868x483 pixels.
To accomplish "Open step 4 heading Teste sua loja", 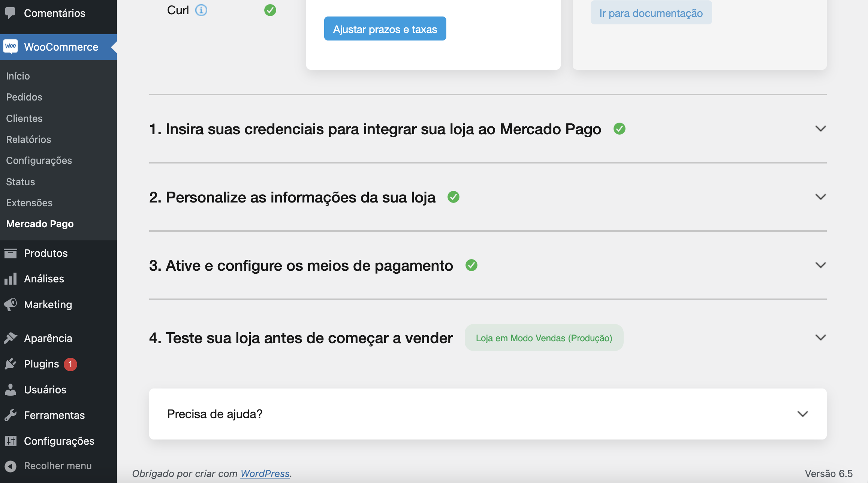I will point(301,338).
